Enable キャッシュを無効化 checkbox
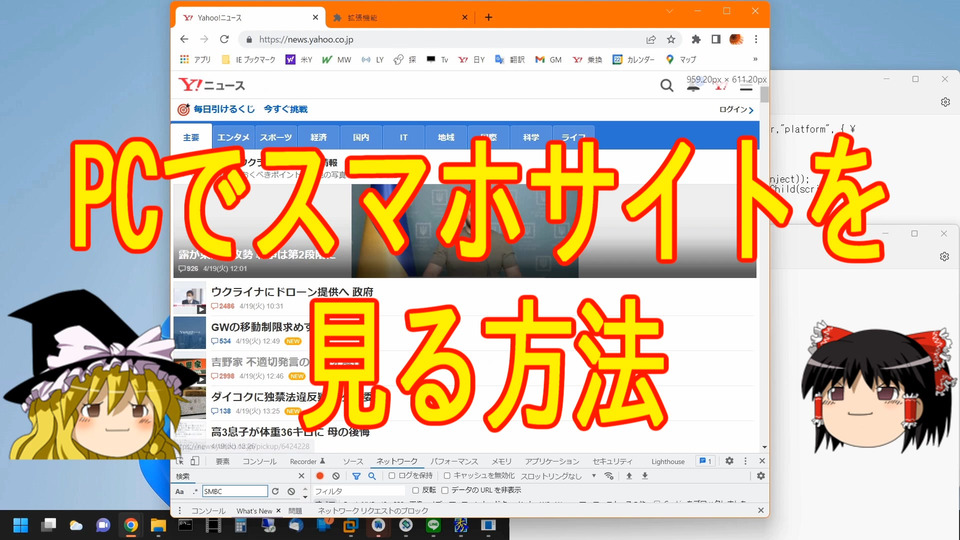This screenshot has height=540, width=960. click(x=447, y=476)
